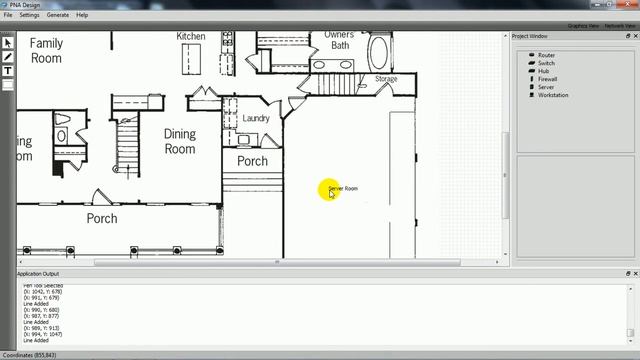
Task: Pick the Server device in Project Window
Action: (542, 87)
